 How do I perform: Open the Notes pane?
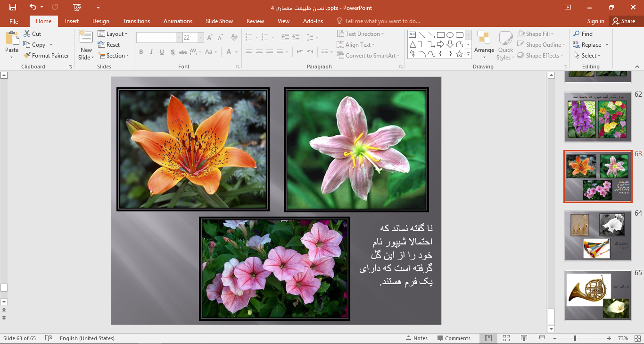(416, 338)
